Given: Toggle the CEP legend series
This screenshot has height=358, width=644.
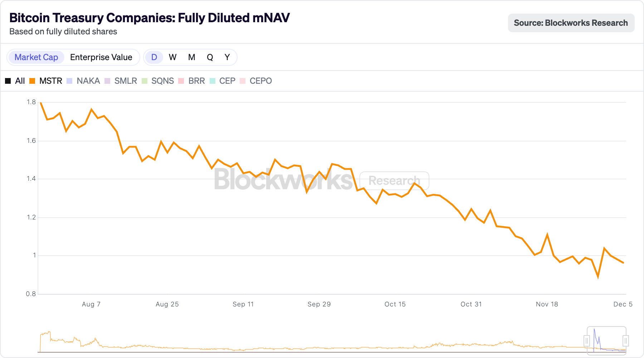Looking at the screenshot, I should [x=223, y=81].
